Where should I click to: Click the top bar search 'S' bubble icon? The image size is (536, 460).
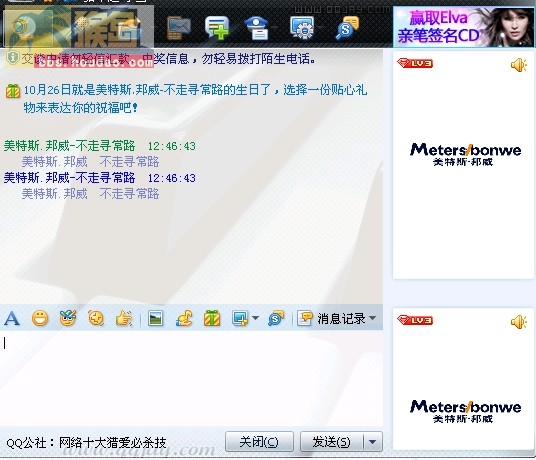tap(348, 28)
